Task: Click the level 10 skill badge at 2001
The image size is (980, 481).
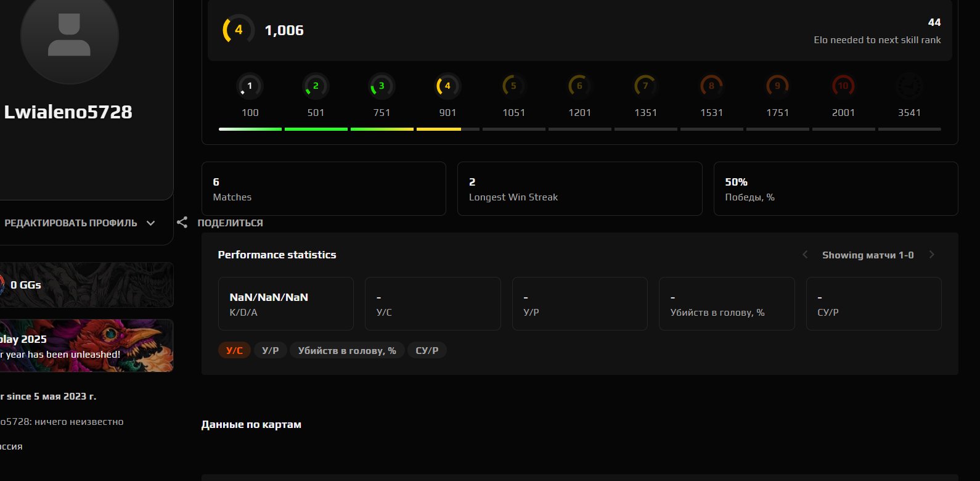Action: pos(843,86)
